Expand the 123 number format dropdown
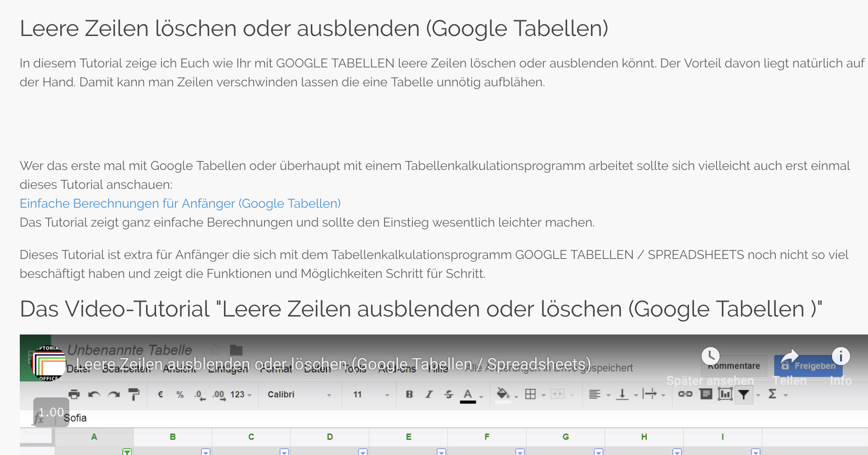This screenshot has width=868, height=455. point(241,394)
